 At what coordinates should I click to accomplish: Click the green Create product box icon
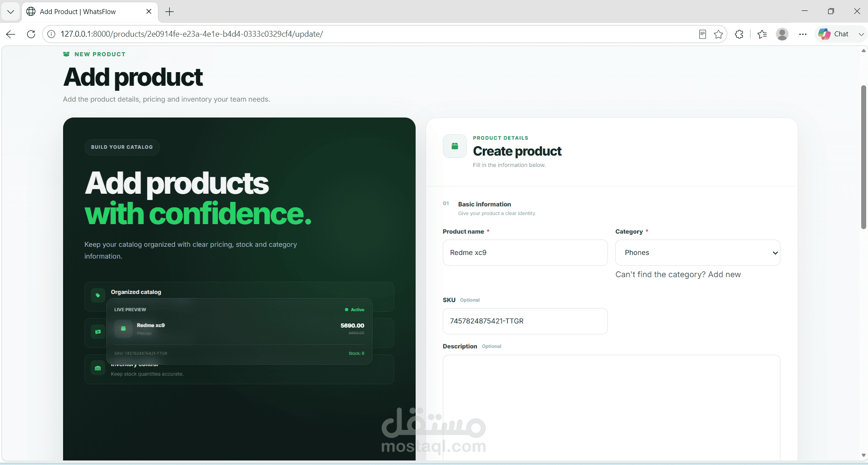(455, 146)
